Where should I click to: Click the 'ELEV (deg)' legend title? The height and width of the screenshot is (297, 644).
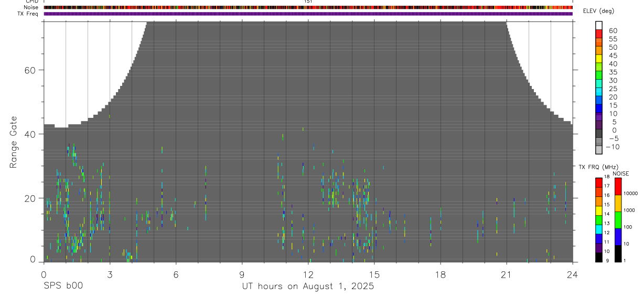coord(598,11)
